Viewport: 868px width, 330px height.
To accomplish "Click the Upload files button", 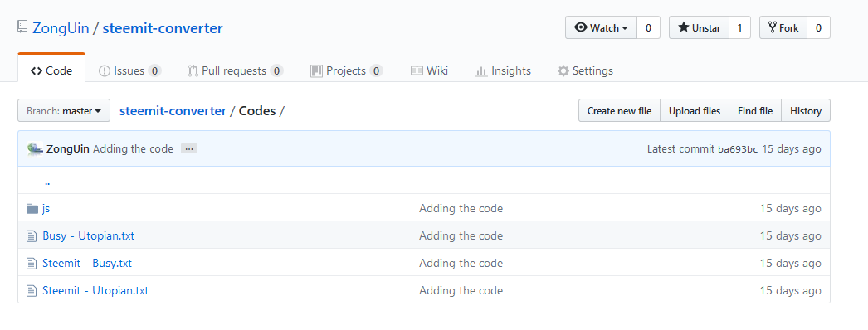I will pos(695,110).
